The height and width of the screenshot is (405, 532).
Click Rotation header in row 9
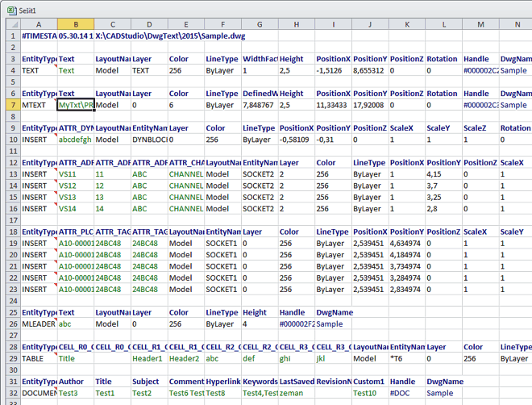pos(516,128)
